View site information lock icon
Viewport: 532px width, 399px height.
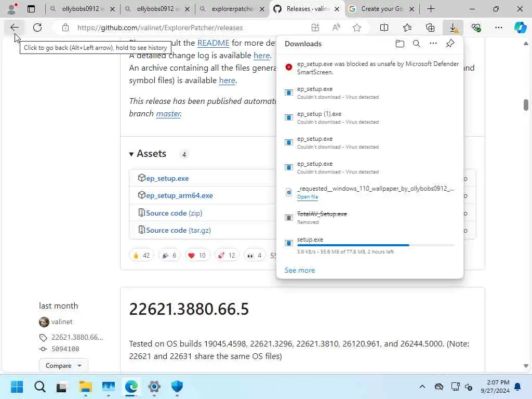[65, 28]
